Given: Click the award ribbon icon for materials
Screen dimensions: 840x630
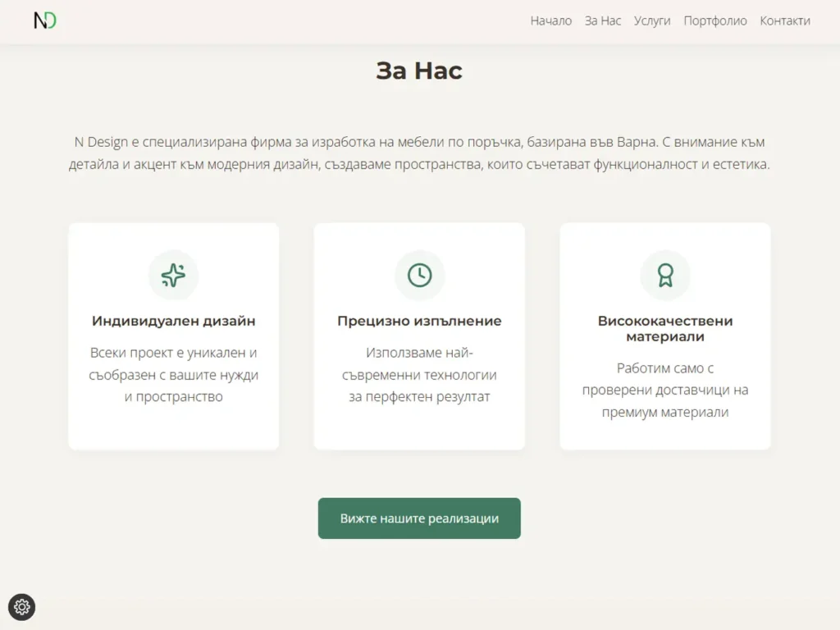Looking at the screenshot, I should 664,276.
